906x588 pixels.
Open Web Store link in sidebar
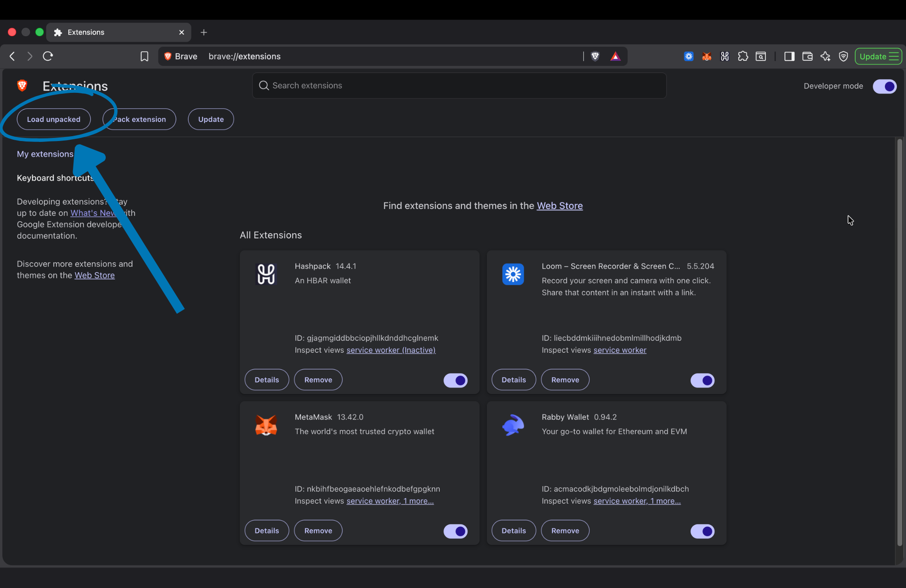pos(95,275)
